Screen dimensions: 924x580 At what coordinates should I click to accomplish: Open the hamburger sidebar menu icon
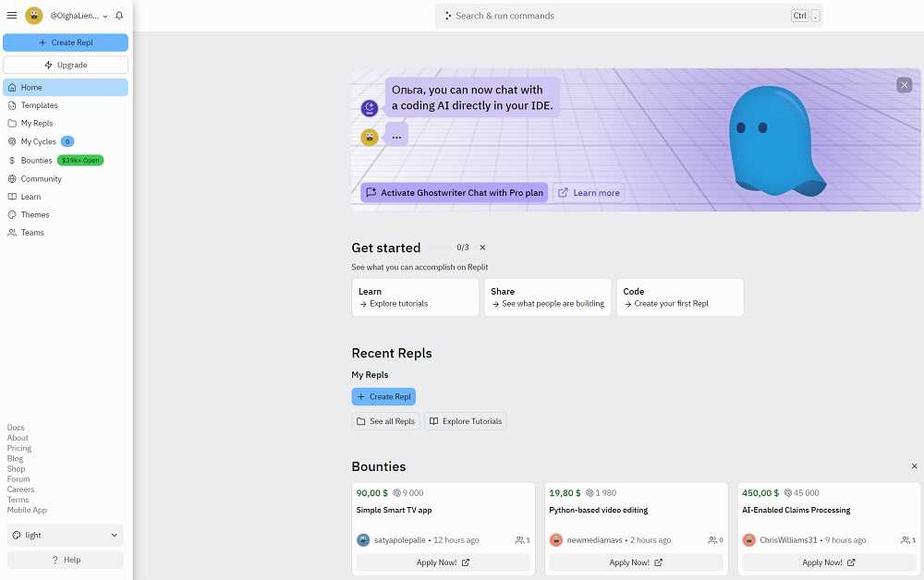[x=12, y=16]
